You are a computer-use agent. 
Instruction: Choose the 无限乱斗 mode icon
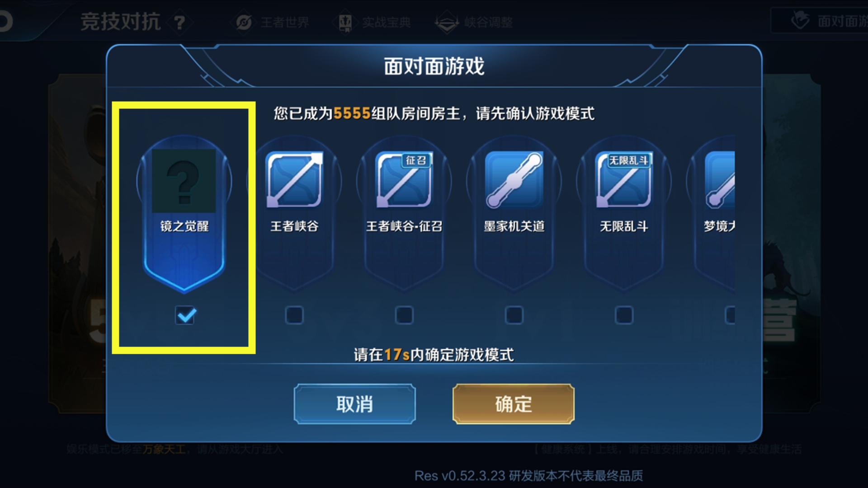[624, 180]
